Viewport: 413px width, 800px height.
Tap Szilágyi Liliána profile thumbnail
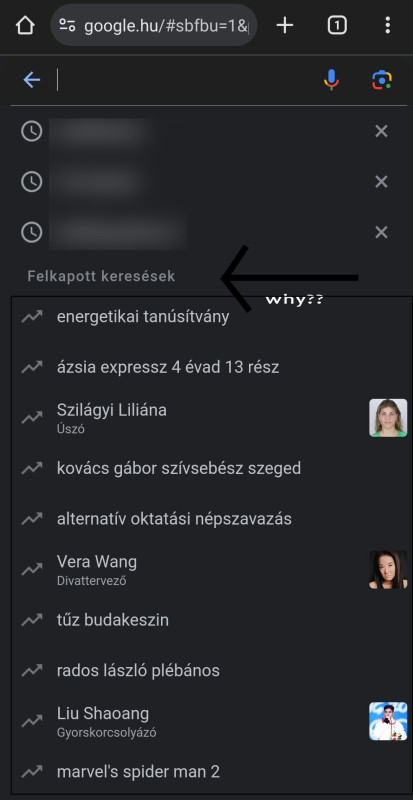(x=388, y=418)
